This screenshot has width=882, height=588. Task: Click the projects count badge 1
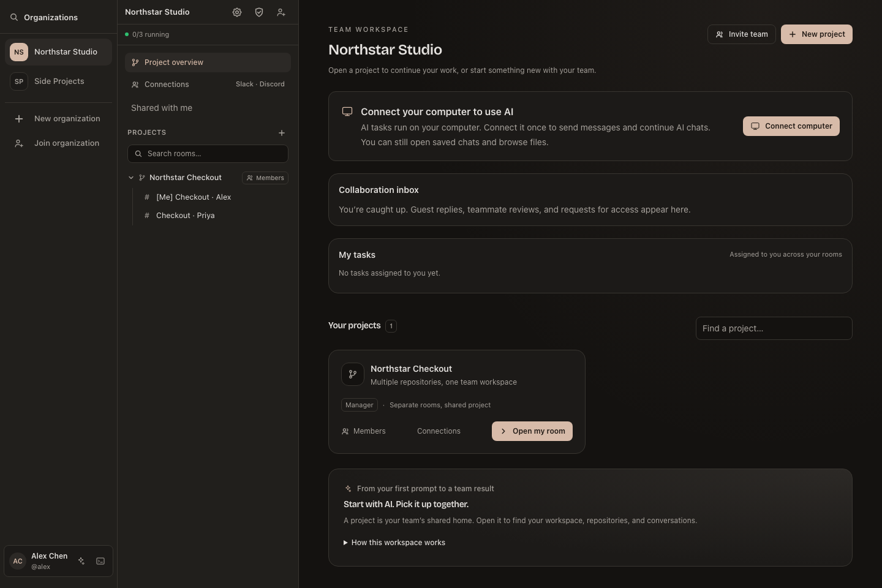pos(391,326)
